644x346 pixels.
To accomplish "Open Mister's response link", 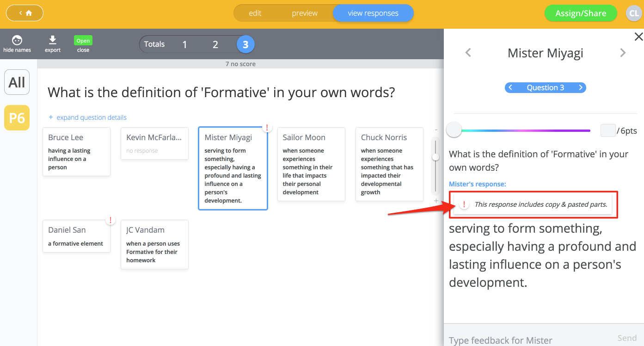I will 477,184.
